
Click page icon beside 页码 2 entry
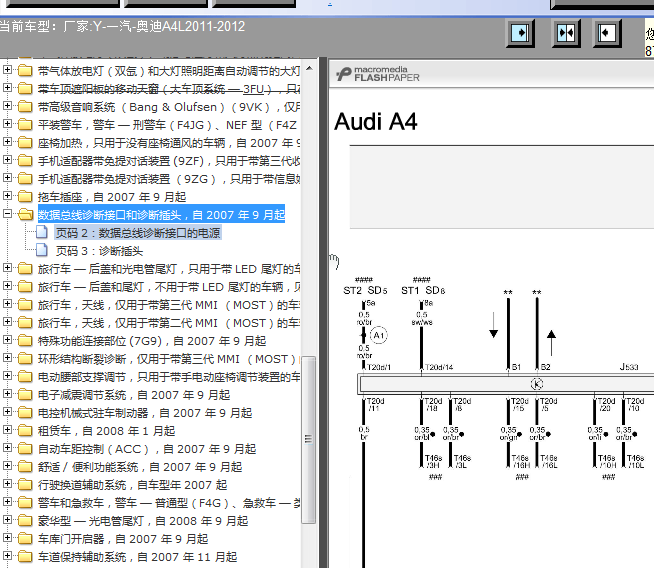tap(41, 232)
